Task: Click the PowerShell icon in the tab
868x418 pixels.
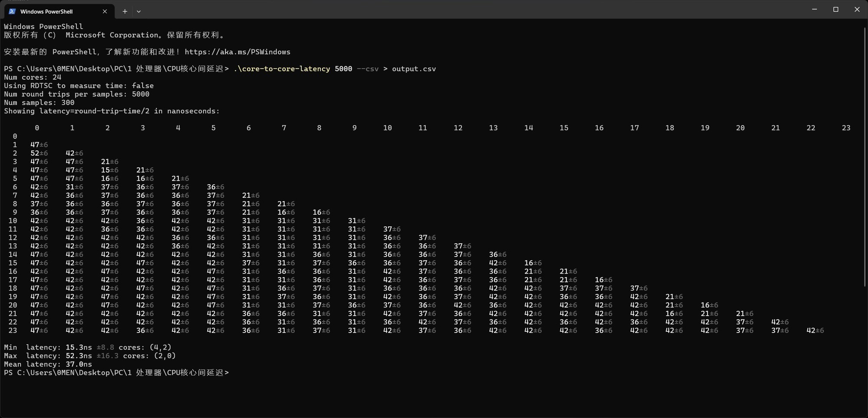Action: [x=12, y=11]
